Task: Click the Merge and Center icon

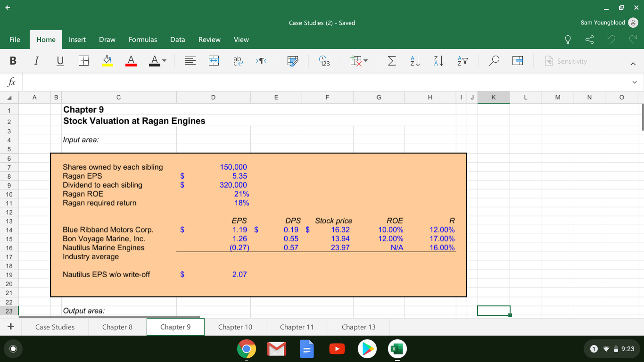Action: [214, 61]
